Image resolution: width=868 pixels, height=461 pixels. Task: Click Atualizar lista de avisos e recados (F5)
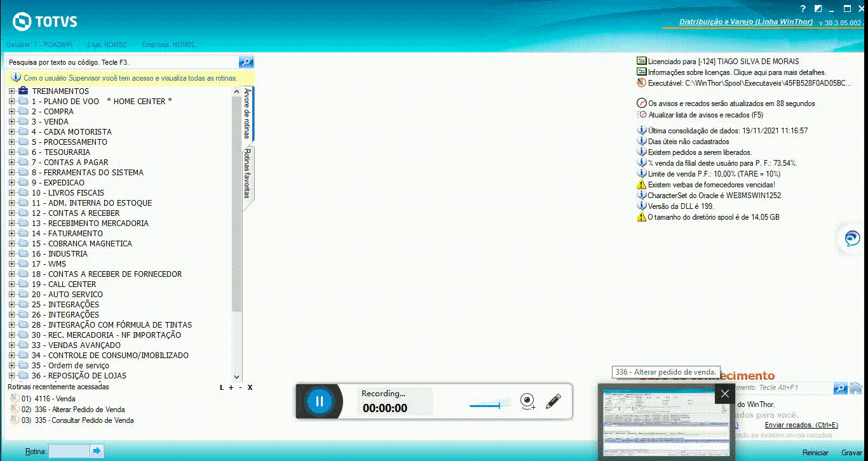click(x=705, y=115)
